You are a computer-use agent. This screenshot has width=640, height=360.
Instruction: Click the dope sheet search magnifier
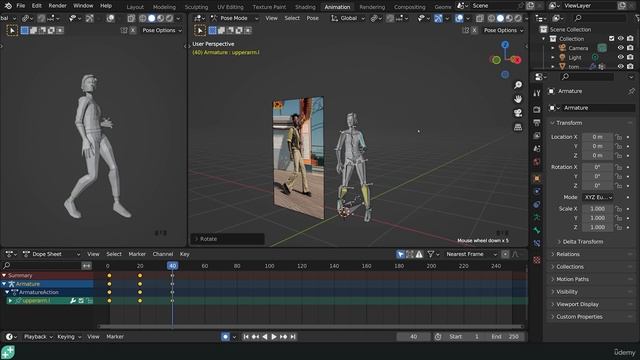[x=7, y=266]
